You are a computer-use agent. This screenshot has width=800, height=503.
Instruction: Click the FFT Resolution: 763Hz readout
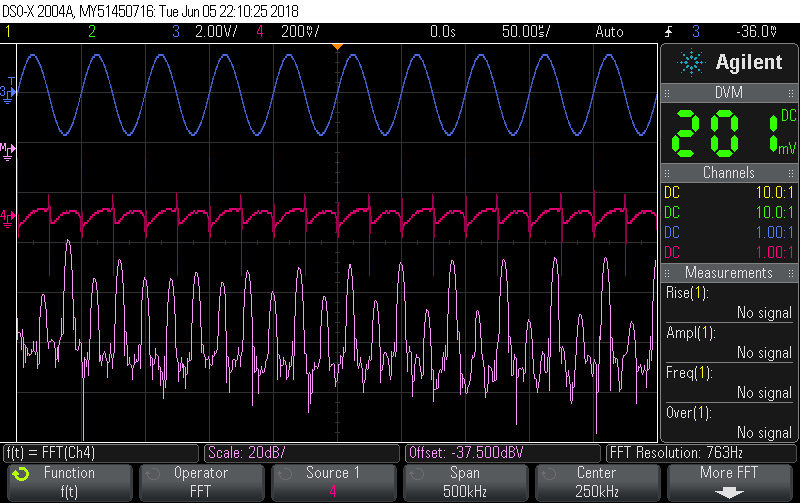(x=701, y=453)
